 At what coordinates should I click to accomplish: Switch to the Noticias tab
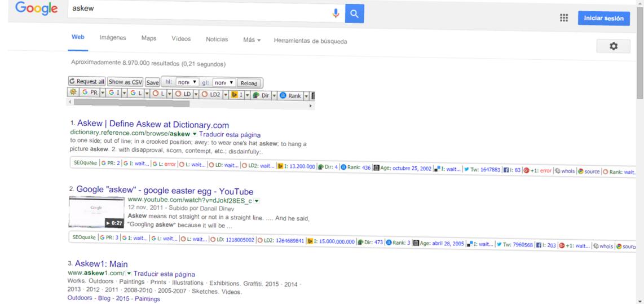click(217, 39)
